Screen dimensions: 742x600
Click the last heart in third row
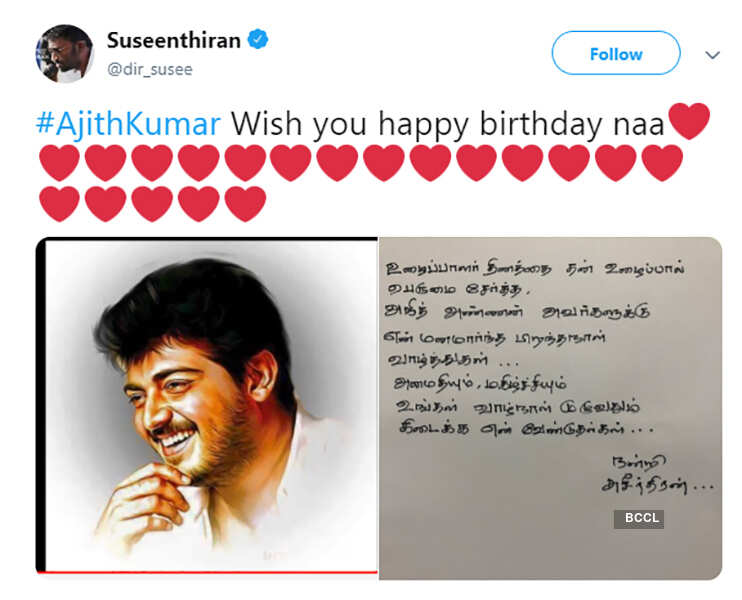(x=245, y=204)
